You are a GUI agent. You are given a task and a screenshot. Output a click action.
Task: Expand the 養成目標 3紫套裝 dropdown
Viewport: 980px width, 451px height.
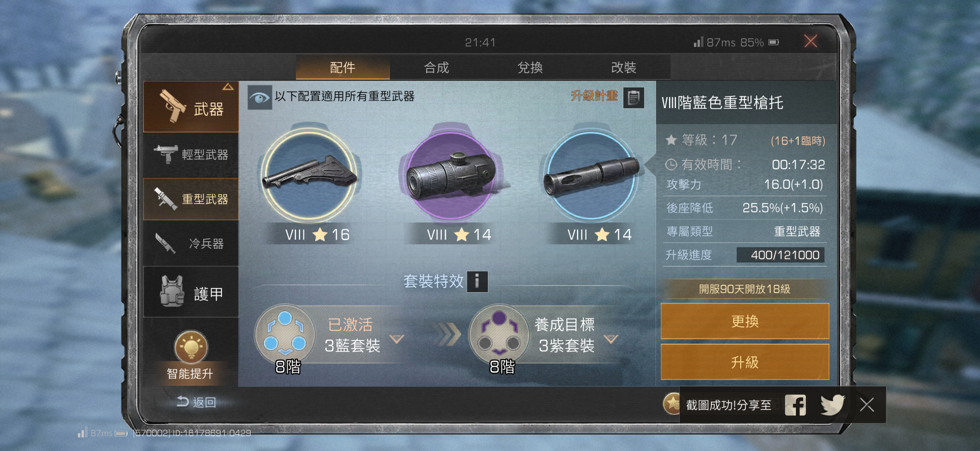point(611,338)
